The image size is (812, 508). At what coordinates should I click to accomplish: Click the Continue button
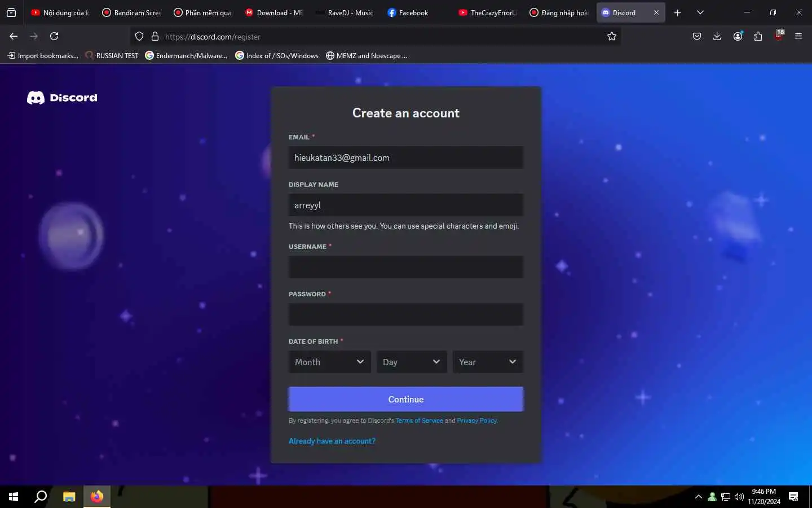click(406, 399)
